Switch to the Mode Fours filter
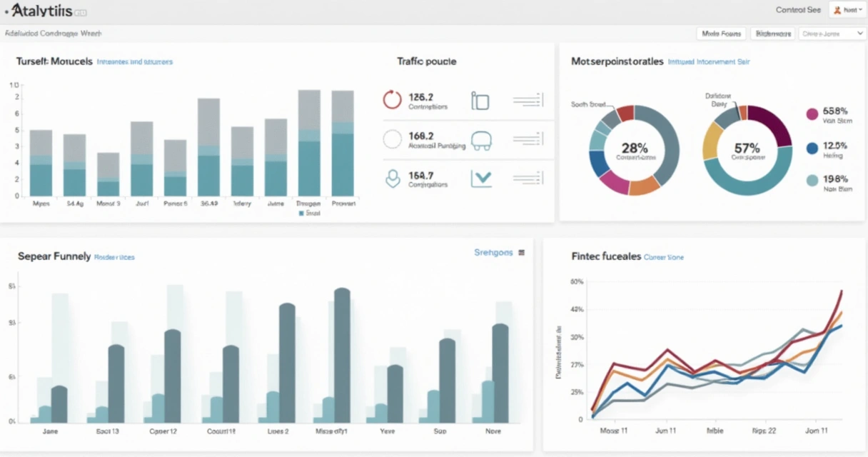 click(721, 33)
